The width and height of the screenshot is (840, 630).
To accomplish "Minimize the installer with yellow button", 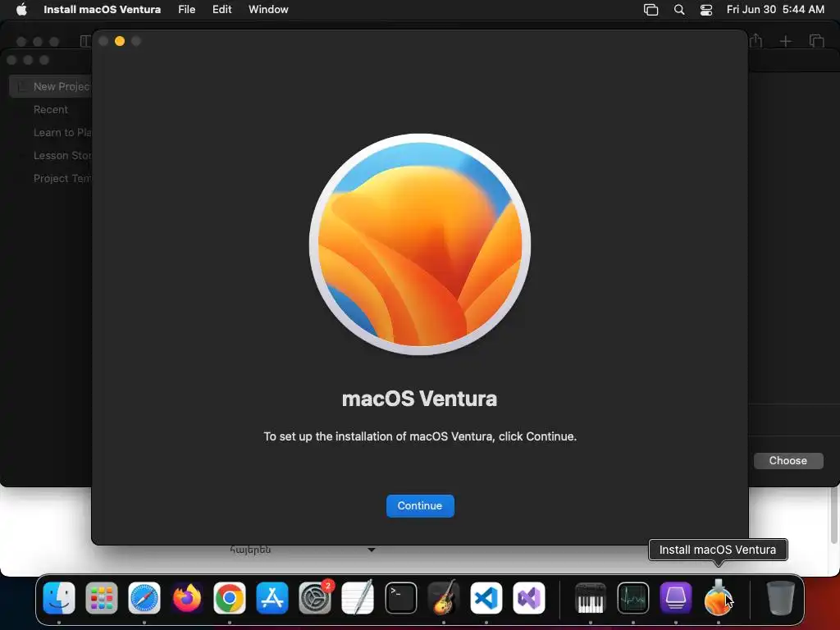I will tap(120, 41).
